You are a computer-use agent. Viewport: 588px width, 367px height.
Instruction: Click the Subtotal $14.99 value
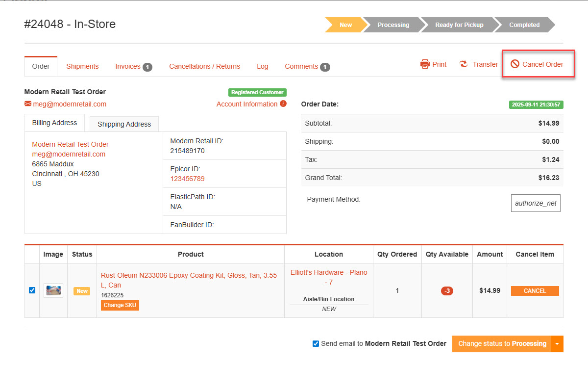(549, 123)
